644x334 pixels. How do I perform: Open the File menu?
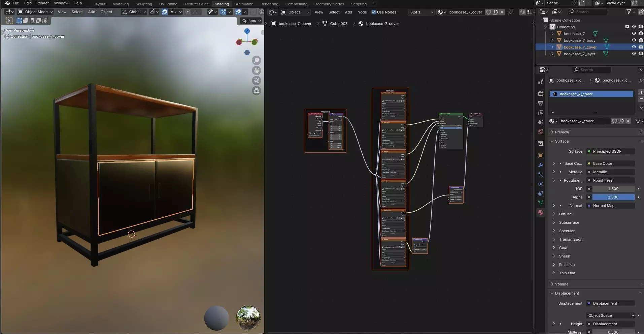(16, 3)
